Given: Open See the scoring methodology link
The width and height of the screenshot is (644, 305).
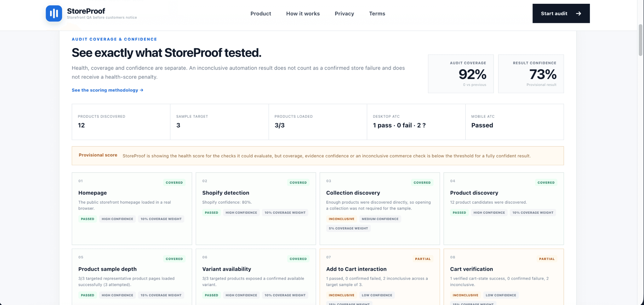Looking at the screenshot, I should 107,90.
